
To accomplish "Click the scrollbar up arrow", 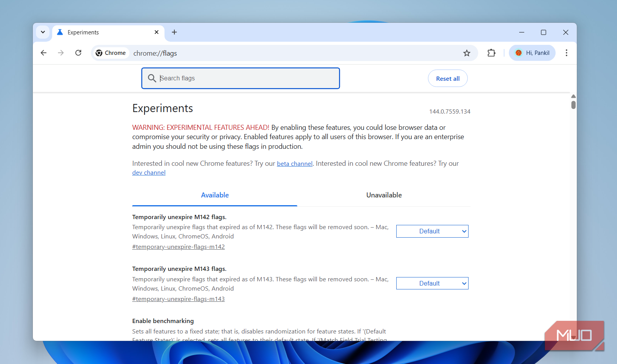I will point(573,96).
